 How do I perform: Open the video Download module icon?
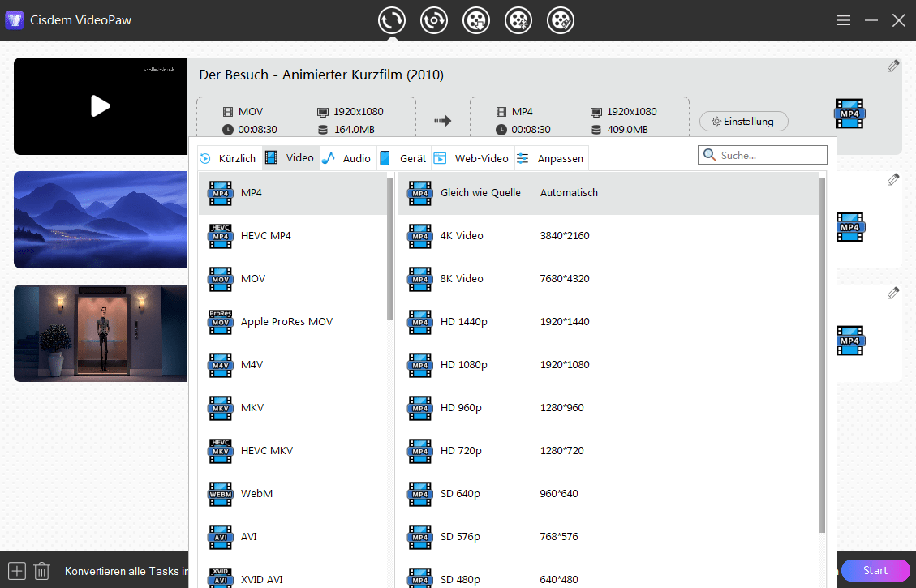click(x=476, y=20)
